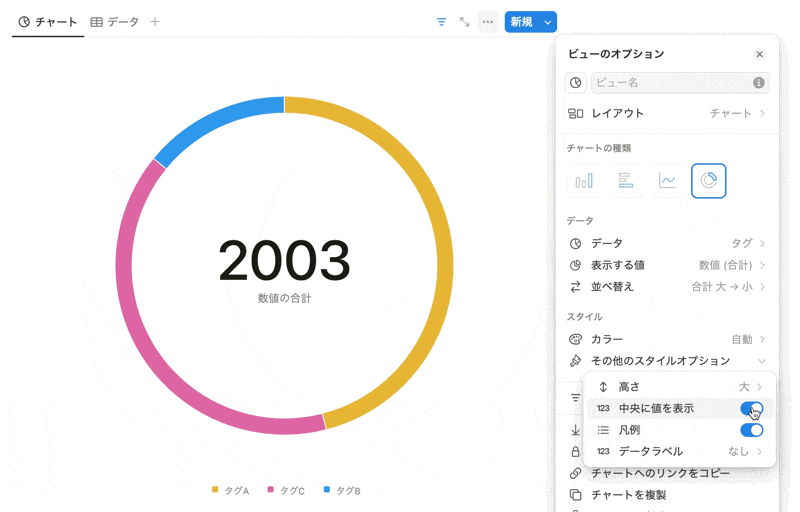Select the line chart type icon
Viewport: 800px width, 512px height.
click(x=667, y=181)
